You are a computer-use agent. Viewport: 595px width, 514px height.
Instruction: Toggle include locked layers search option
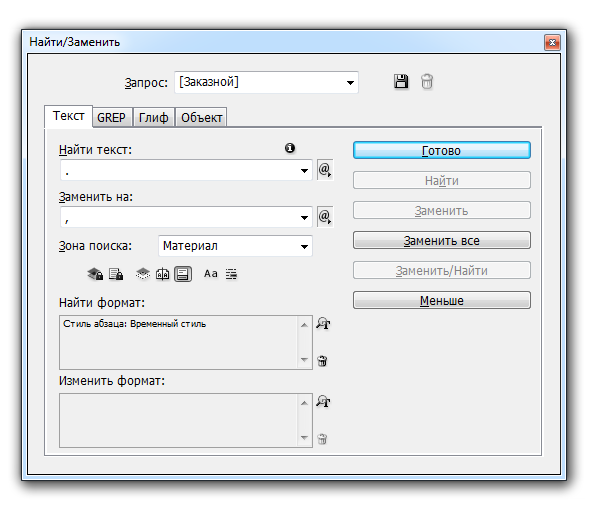coord(95,274)
